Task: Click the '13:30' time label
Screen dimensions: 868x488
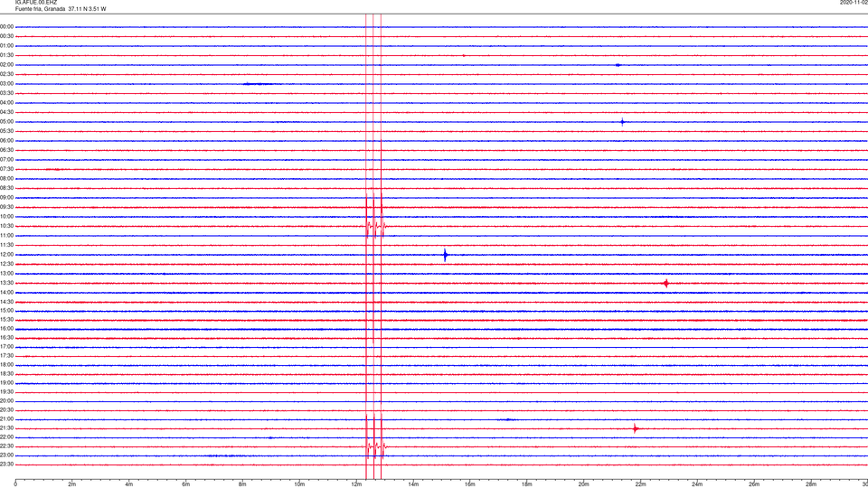Action: pyautogui.click(x=6, y=282)
